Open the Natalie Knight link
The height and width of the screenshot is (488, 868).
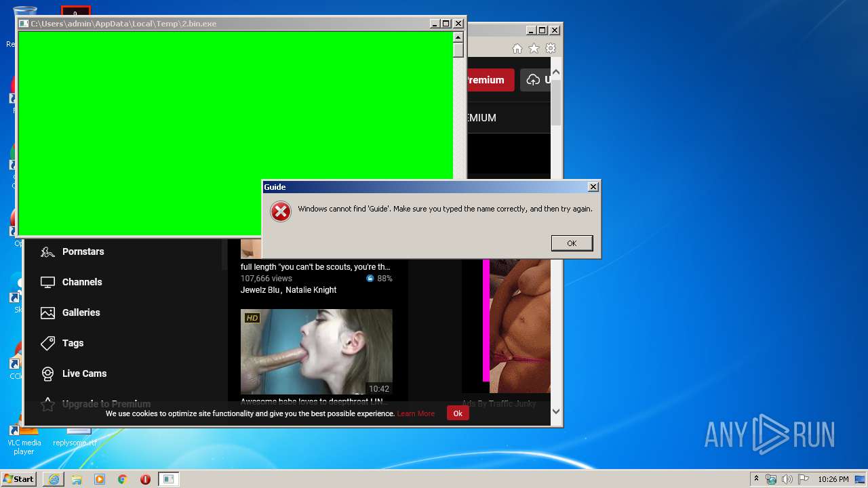point(311,290)
